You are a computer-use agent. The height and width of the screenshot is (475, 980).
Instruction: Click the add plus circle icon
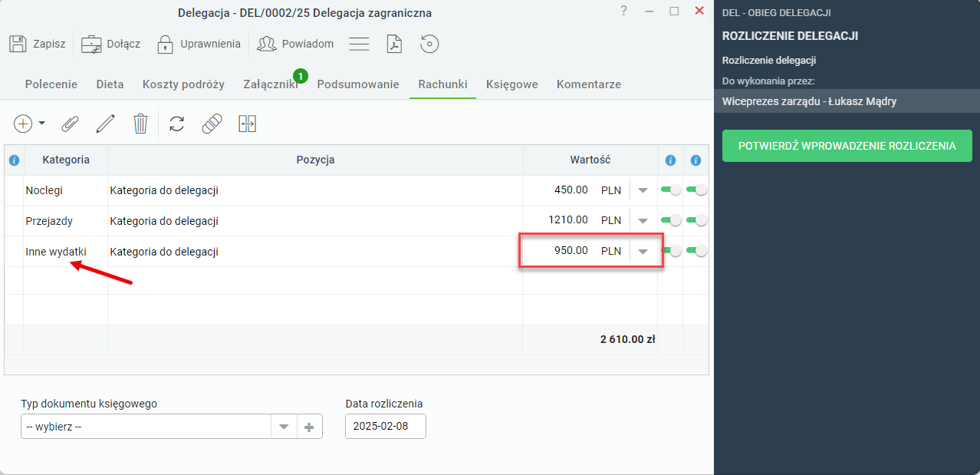pyautogui.click(x=23, y=124)
